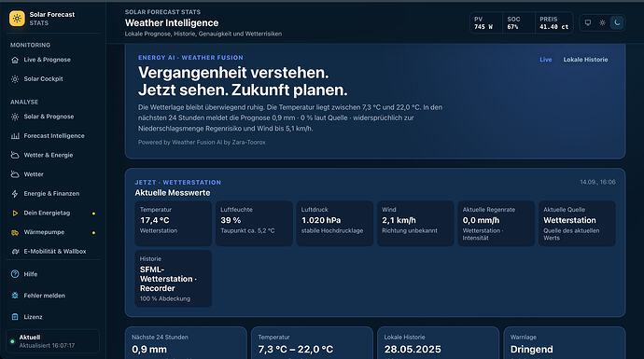
Task: Click the yellow dot beside Wärmepumpe
Action: tap(93, 232)
